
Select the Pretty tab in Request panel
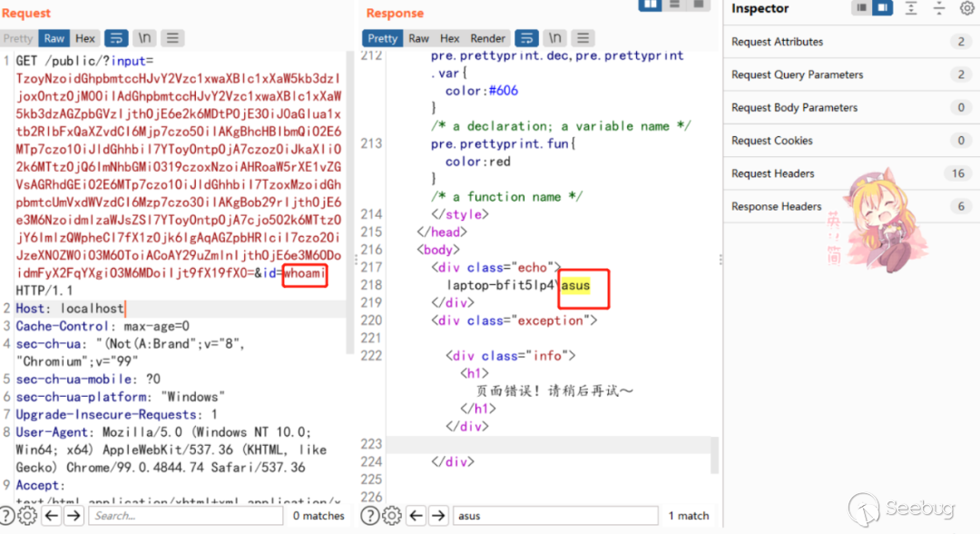coord(18,38)
